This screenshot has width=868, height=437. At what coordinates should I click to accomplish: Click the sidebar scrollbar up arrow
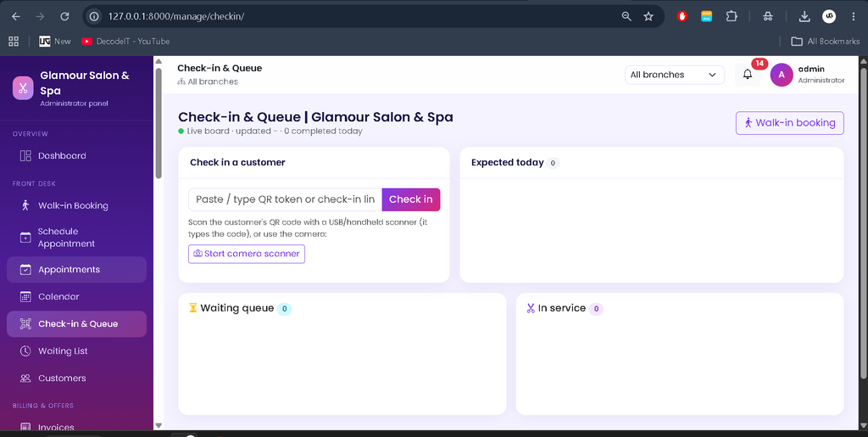(x=159, y=61)
